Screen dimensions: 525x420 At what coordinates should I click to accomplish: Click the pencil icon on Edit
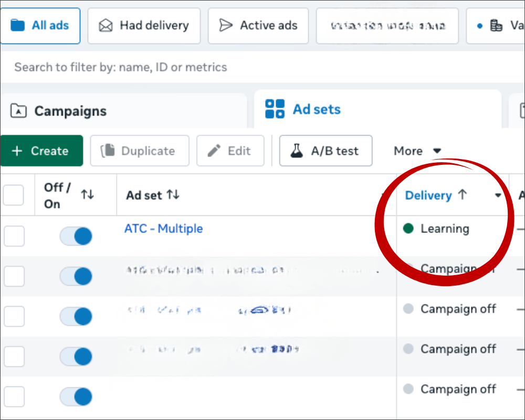(214, 151)
